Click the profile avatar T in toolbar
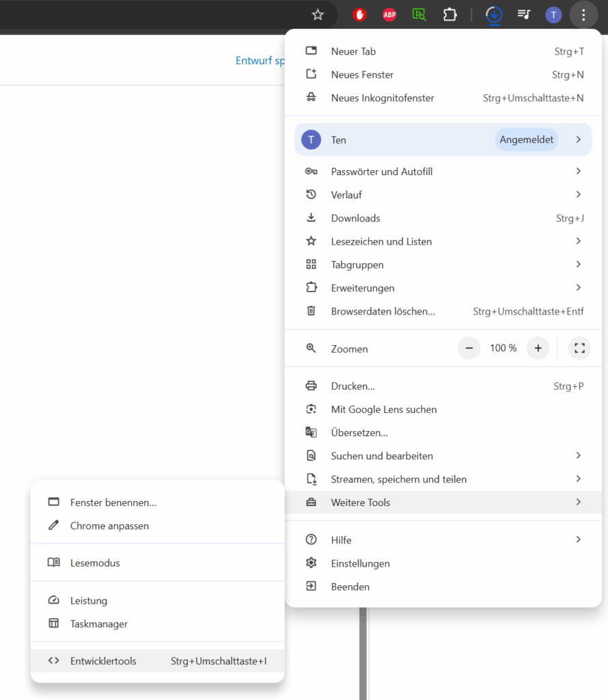 tap(553, 15)
